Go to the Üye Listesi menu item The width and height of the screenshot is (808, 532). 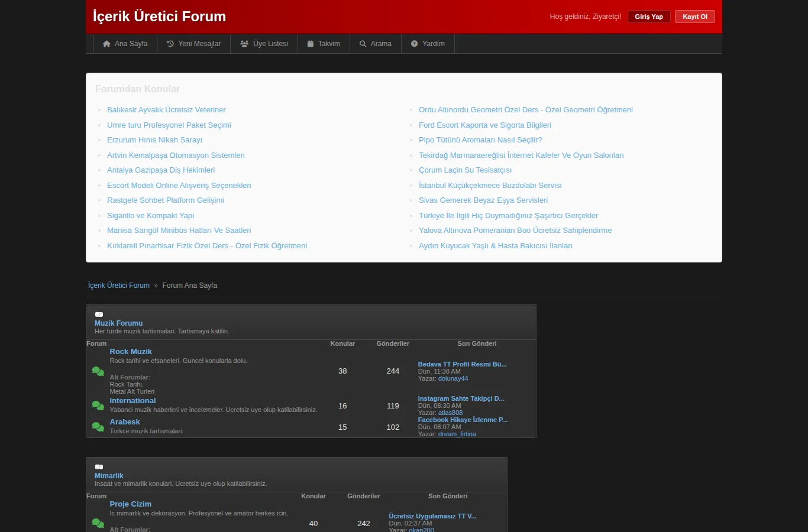click(264, 44)
